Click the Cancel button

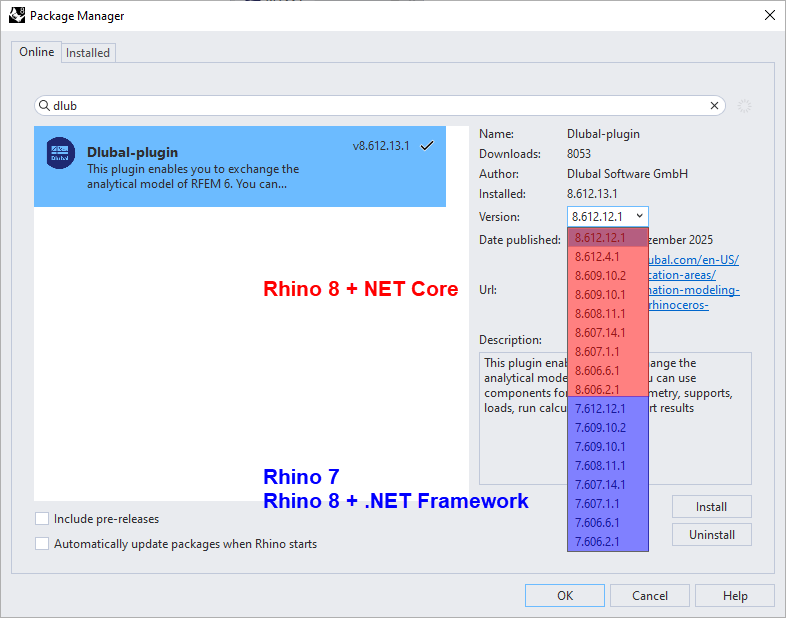650,595
